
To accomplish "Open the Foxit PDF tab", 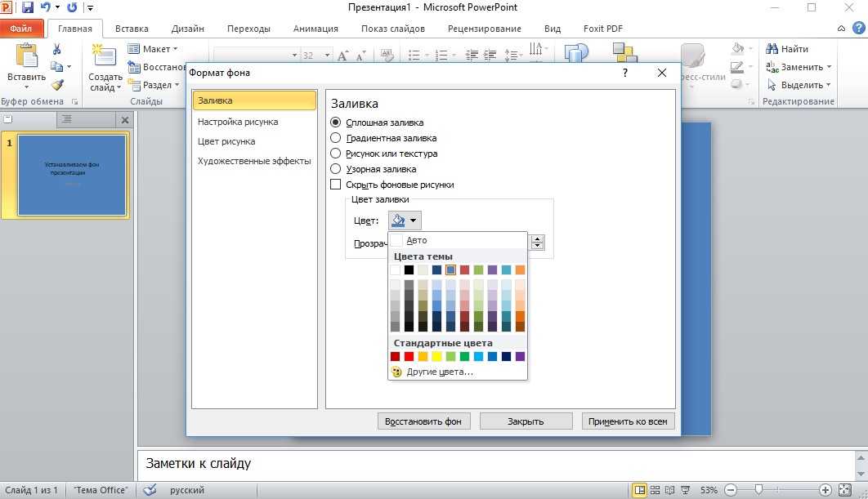I will (x=602, y=28).
